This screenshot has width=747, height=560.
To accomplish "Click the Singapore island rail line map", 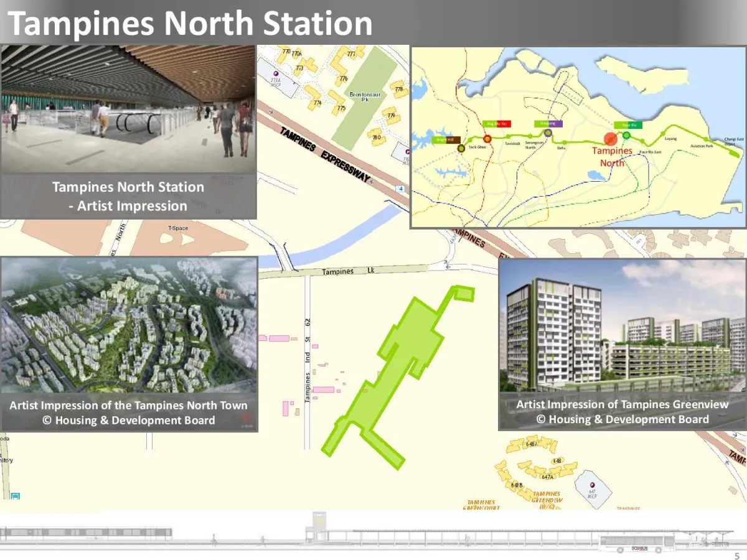I will click(578, 137).
